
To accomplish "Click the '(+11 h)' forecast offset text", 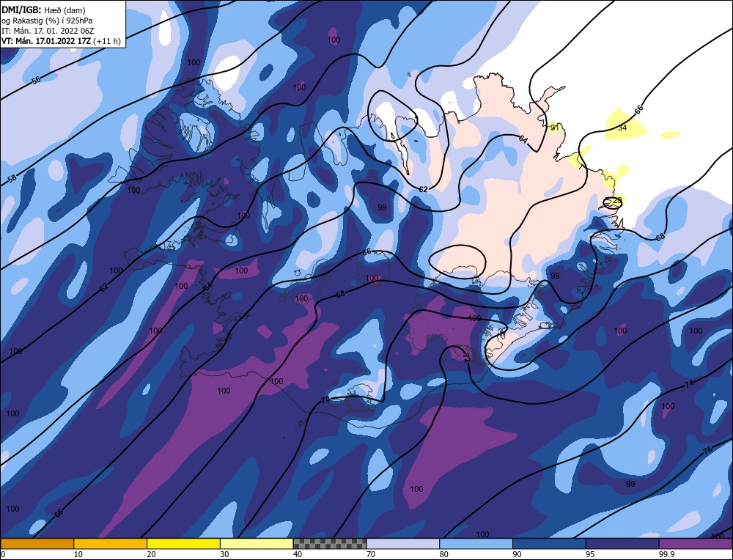I will point(107,41).
